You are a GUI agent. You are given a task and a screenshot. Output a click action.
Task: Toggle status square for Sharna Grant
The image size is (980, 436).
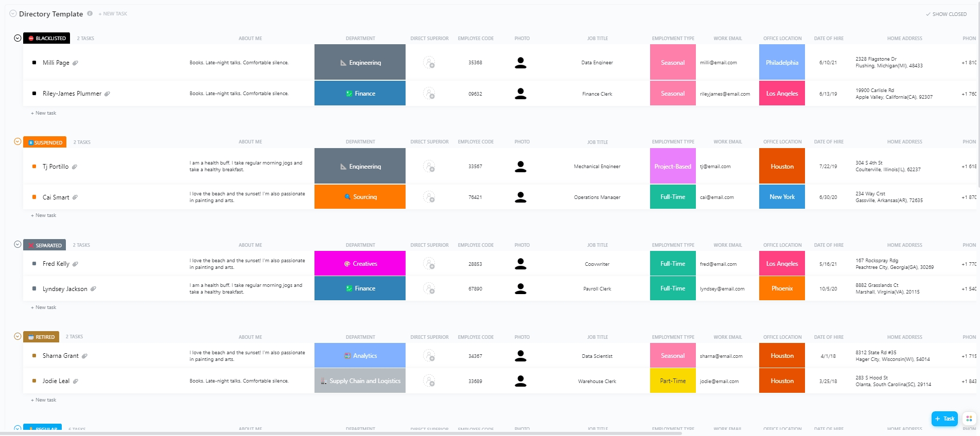(x=34, y=356)
